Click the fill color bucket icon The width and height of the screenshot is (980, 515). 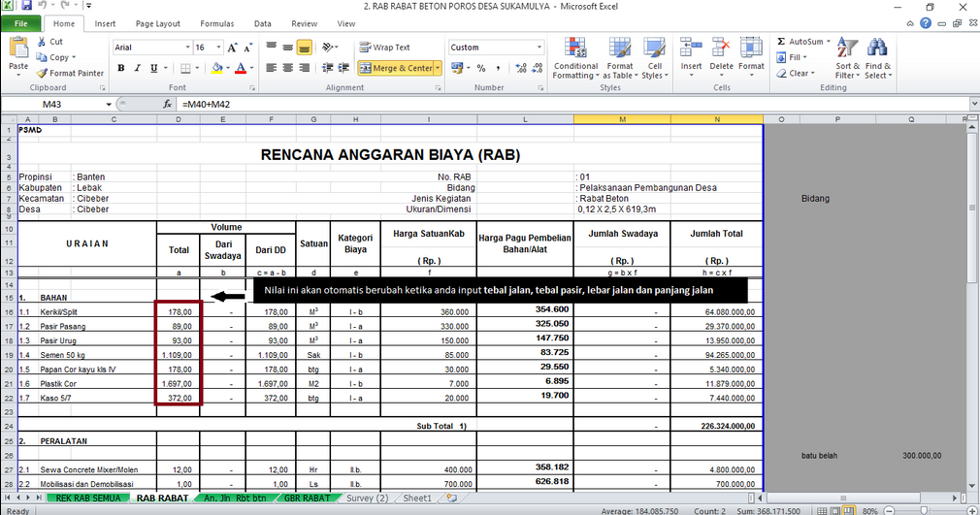pyautogui.click(x=217, y=68)
